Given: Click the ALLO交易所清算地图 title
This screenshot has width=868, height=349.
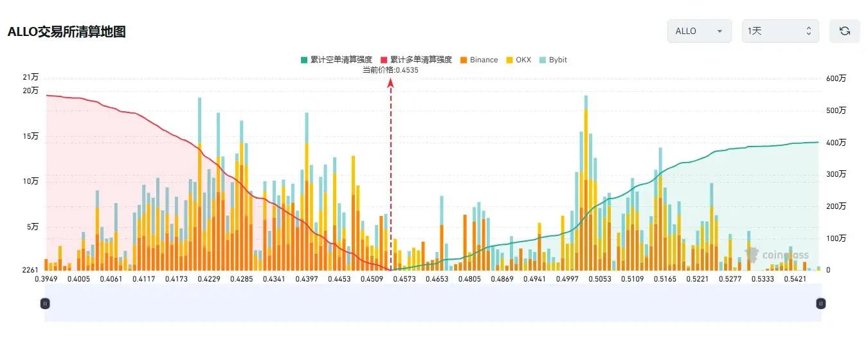Looking at the screenshot, I should (x=66, y=31).
